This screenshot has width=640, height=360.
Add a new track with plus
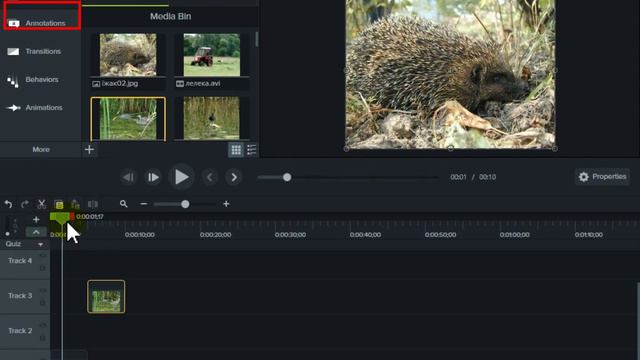pos(36,220)
